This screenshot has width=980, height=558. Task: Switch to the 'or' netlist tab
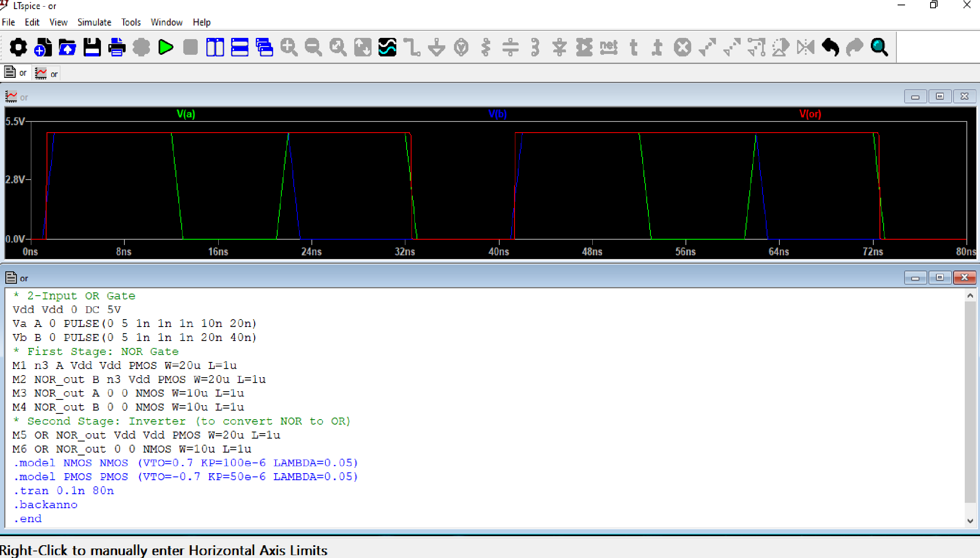click(16, 73)
